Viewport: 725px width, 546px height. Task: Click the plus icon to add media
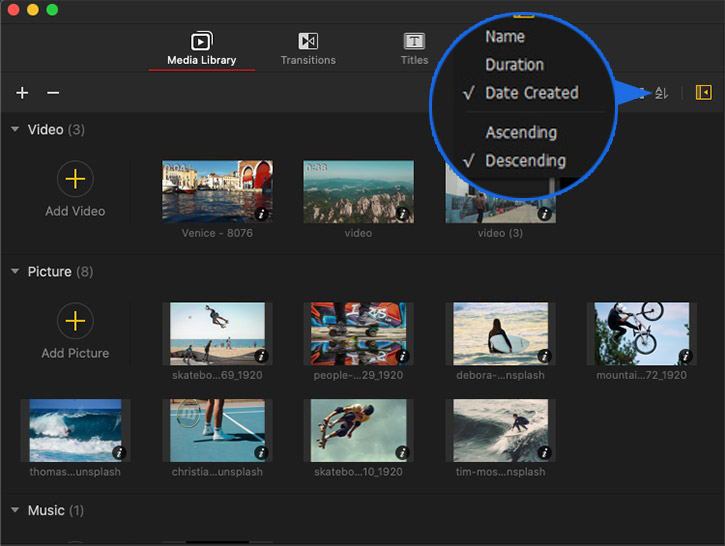pyautogui.click(x=22, y=93)
